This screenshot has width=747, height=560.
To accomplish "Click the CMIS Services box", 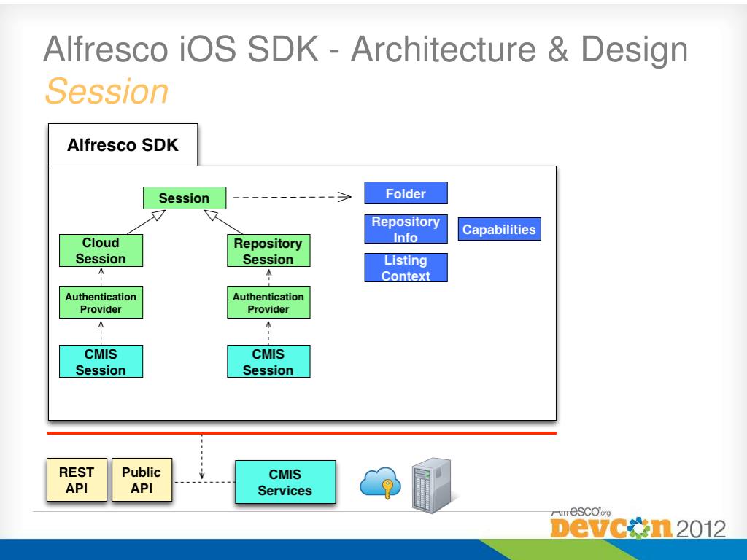I will point(285,482).
